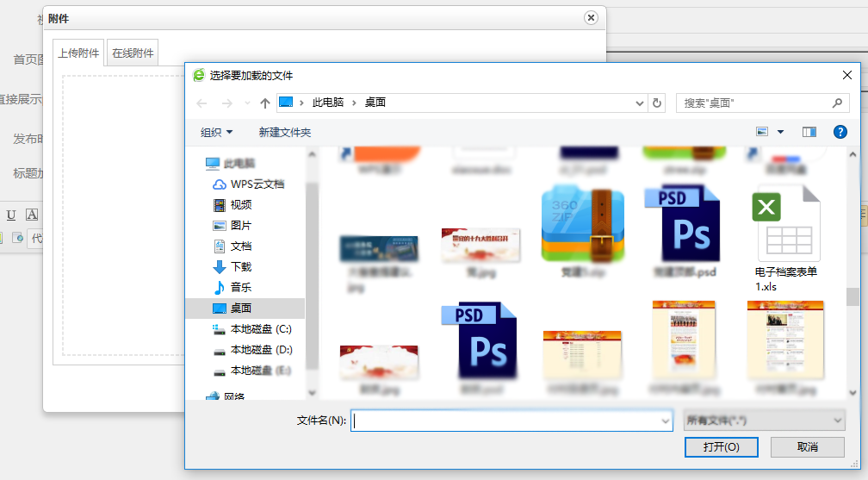868x480 pixels.
Task: Open the help question mark icon
Action: (840, 132)
